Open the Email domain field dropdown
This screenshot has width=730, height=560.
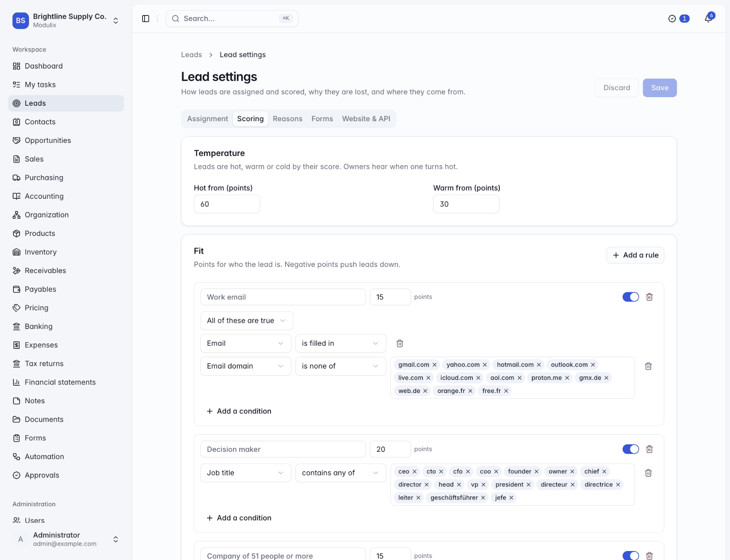pyautogui.click(x=245, y=366)
